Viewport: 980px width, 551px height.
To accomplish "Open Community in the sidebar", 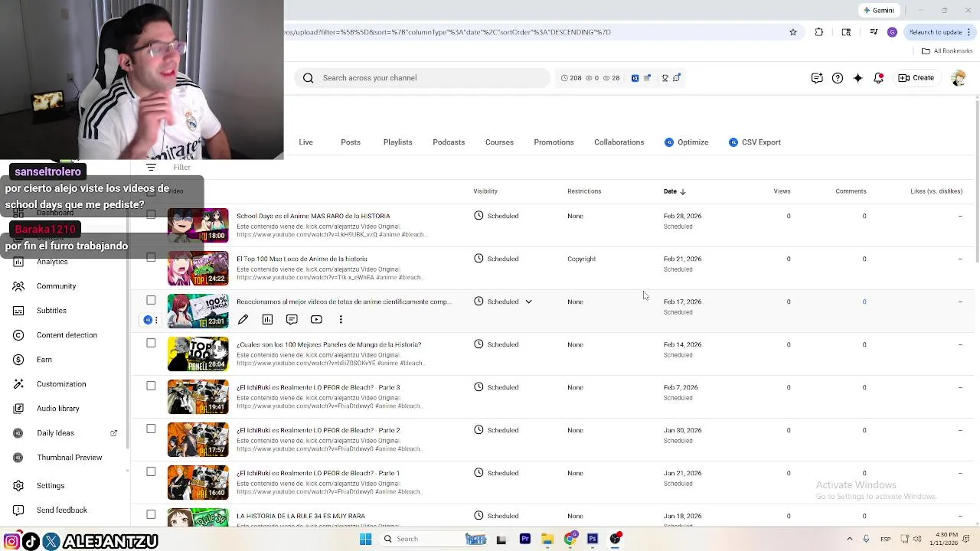I will [56, 286].
